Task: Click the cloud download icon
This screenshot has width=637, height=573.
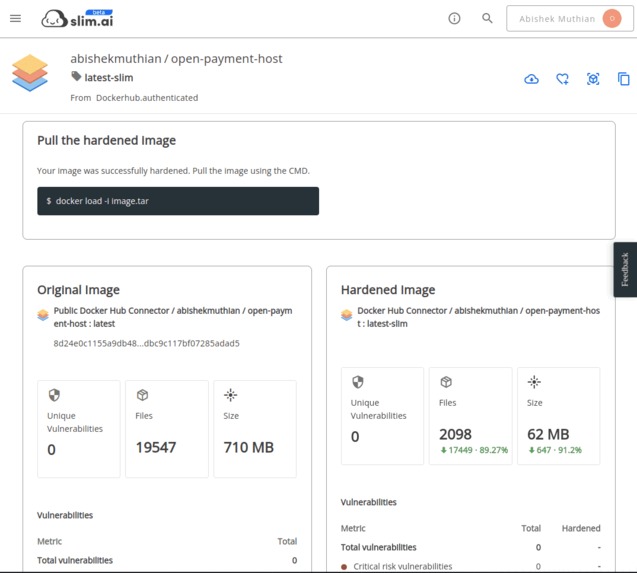Action: click(531, 79)
